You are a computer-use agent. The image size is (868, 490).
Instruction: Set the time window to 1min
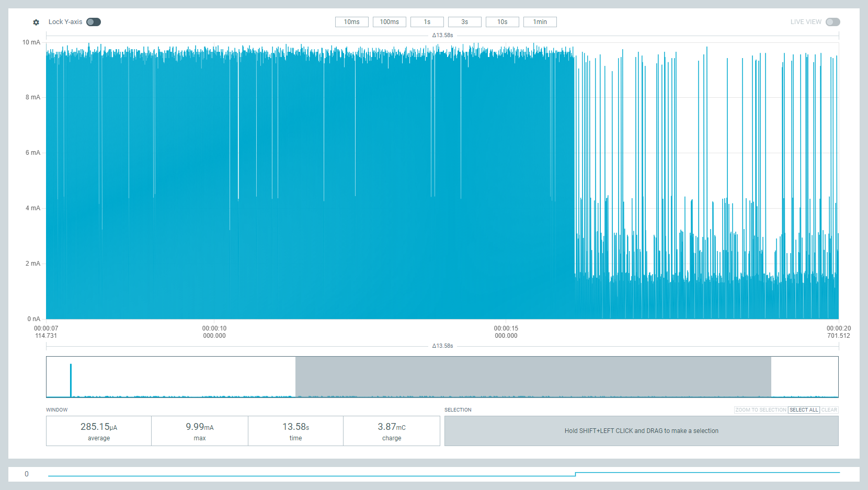click(x=540, y=22)
